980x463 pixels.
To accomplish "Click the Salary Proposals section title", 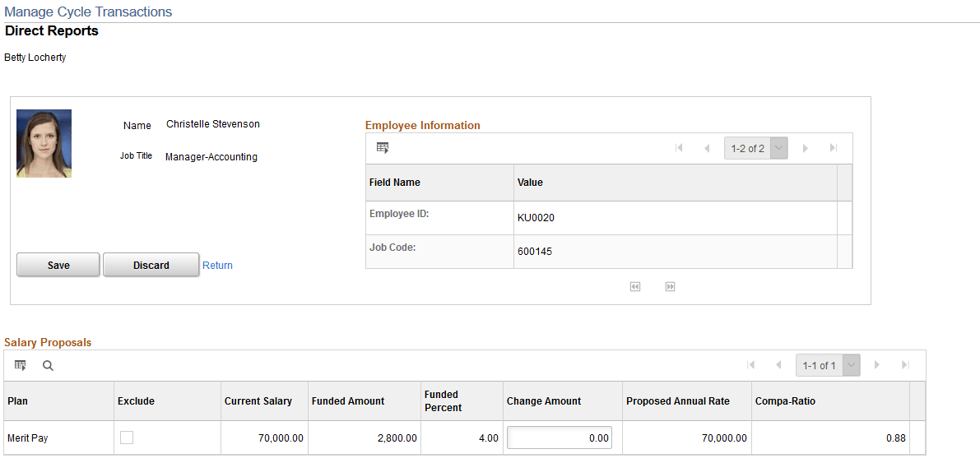I will [48, 342].
